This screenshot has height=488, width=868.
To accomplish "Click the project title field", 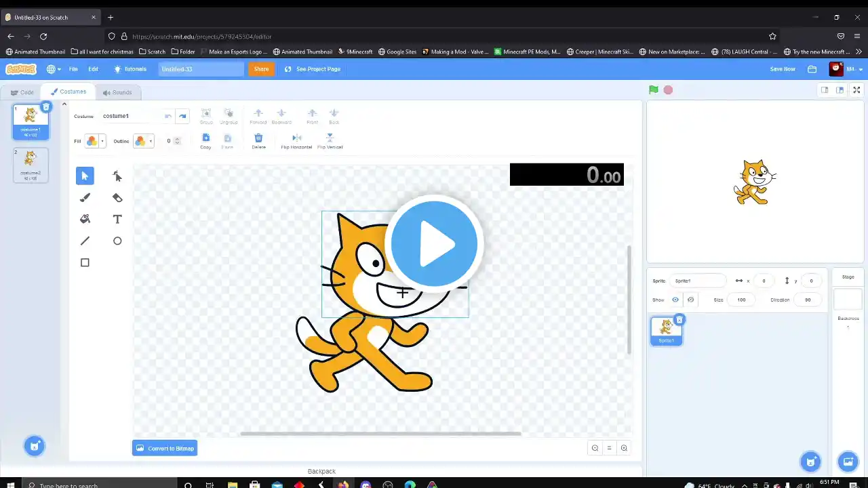I will point(201,69).
